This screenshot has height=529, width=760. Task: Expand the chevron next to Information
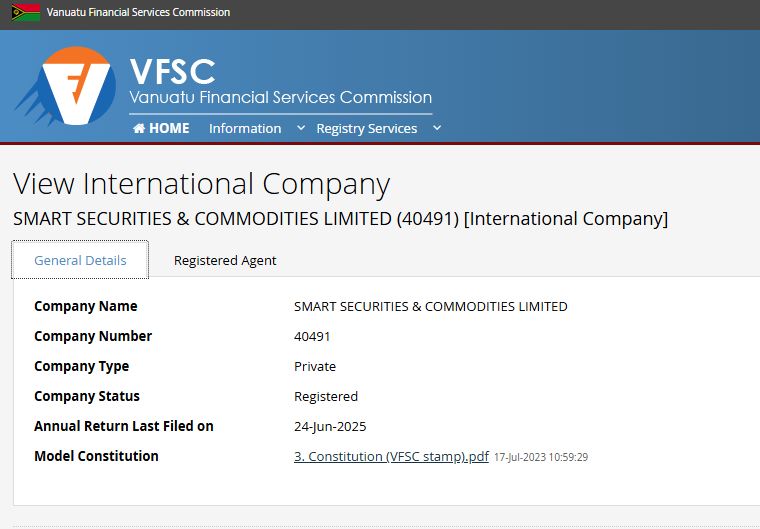pos(301,128)
